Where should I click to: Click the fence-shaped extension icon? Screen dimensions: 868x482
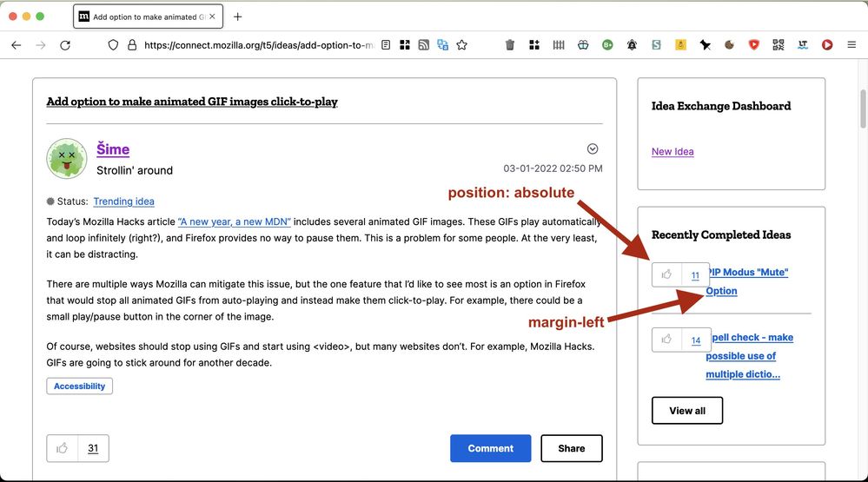559,45
